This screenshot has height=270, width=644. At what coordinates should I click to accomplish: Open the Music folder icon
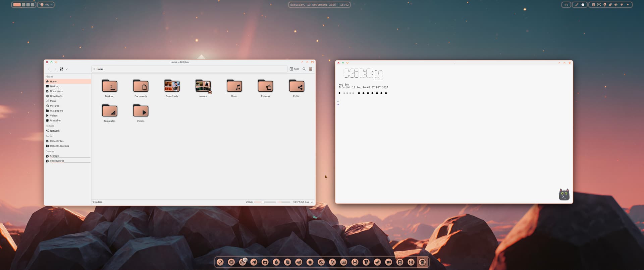pyautogui.click(x=234, y=87)
